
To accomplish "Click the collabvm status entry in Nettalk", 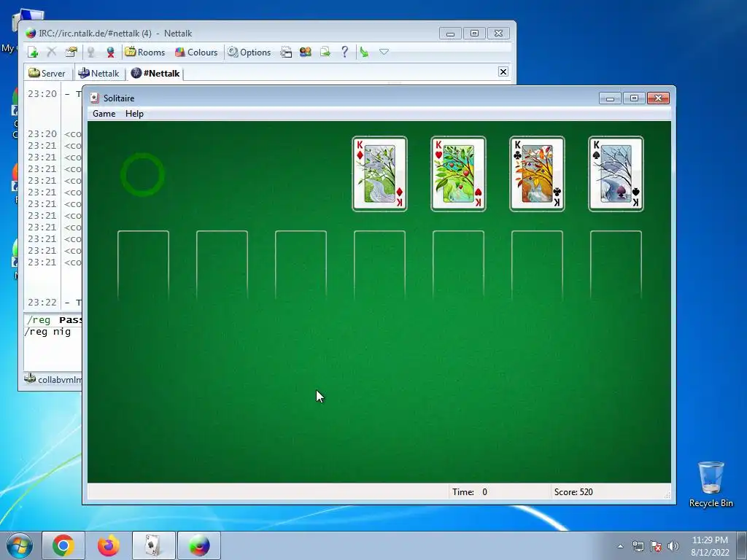I will (x=53, y=379).
